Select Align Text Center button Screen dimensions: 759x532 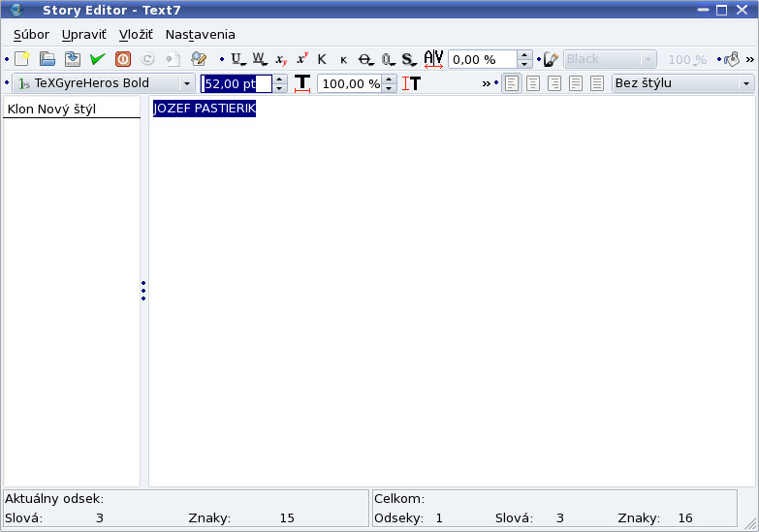pos(533,83)
